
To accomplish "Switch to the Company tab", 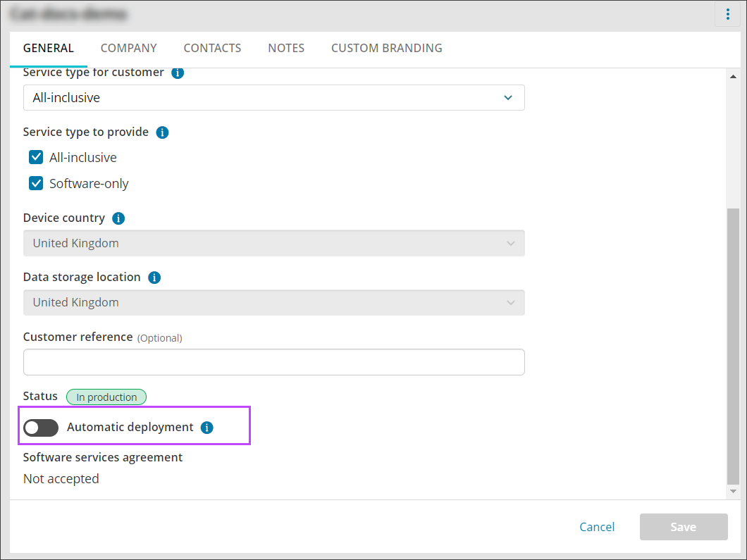I will point(128,48).
